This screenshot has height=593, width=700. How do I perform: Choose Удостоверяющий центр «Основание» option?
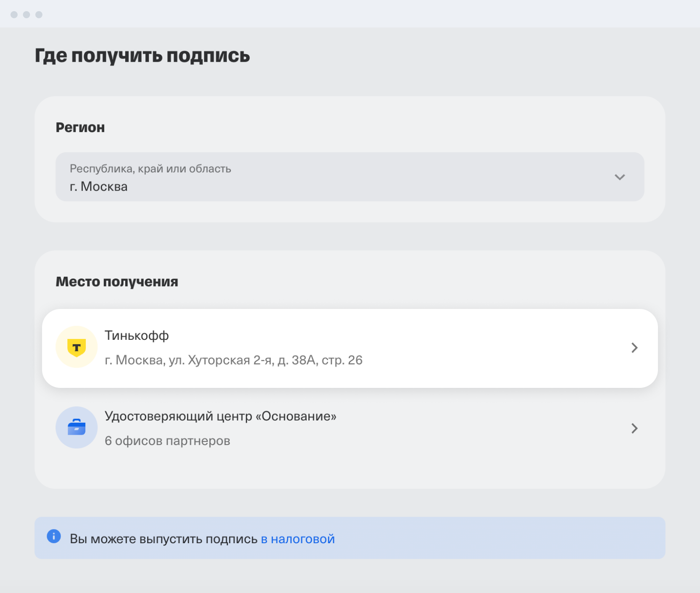click(350, 428)
